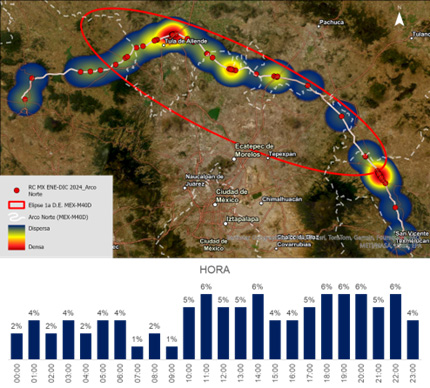Select the 14:00 bar showing 6%
The width and height of the screenshot is (430, 388).
[258, 327]
